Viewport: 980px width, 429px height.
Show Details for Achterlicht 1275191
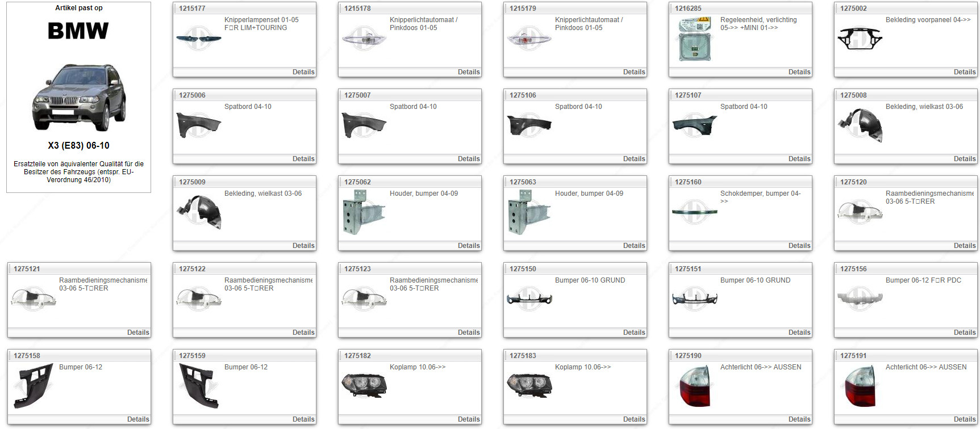(965, 419)
